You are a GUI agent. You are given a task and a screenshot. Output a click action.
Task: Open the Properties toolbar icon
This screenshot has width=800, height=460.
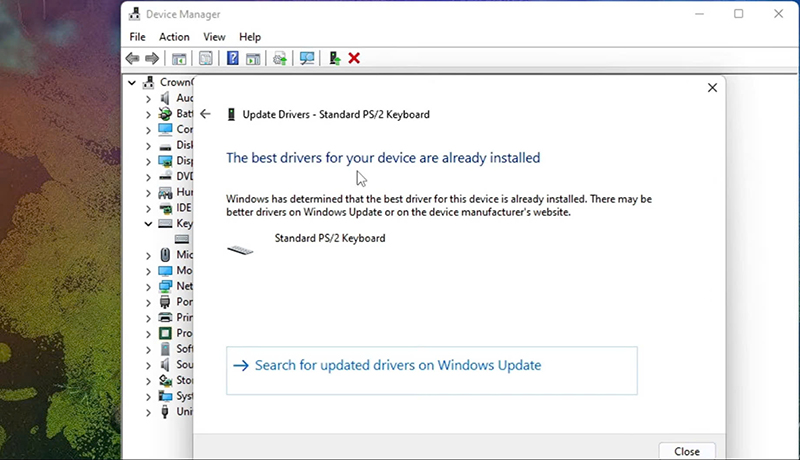[x=206, y=59]
